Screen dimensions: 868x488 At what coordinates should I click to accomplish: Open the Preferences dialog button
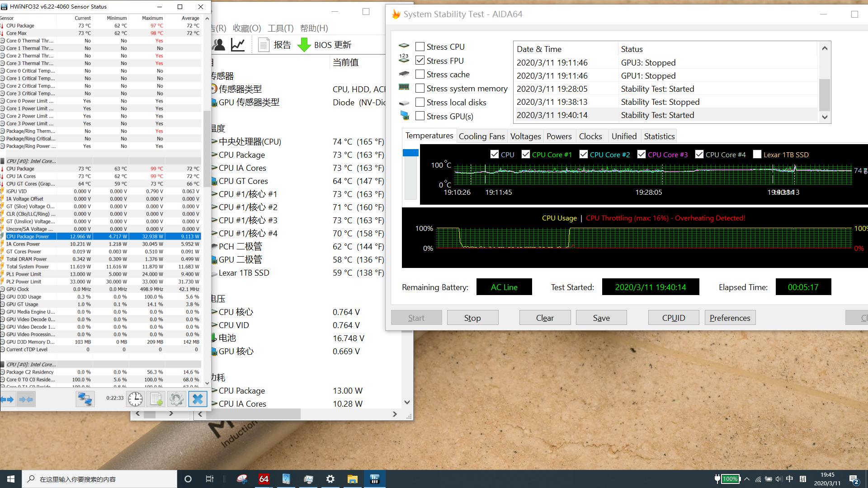(730, 318)
